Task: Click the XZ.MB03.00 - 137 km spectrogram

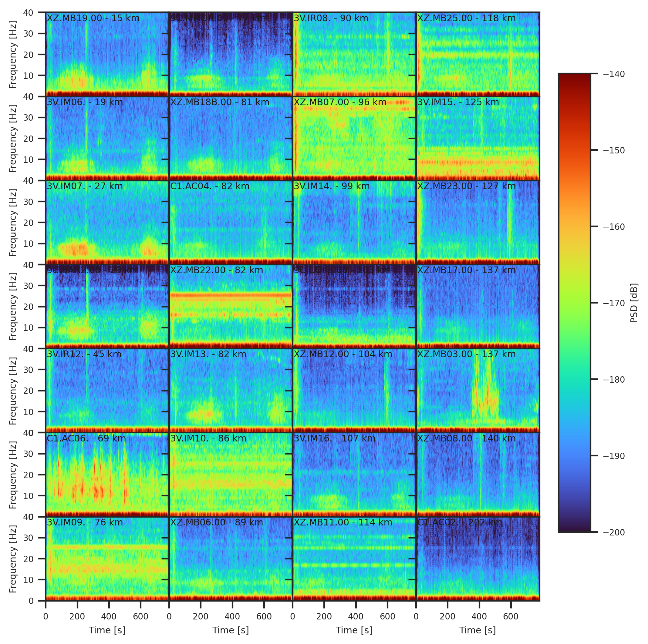Action: (x=477, y=391)
